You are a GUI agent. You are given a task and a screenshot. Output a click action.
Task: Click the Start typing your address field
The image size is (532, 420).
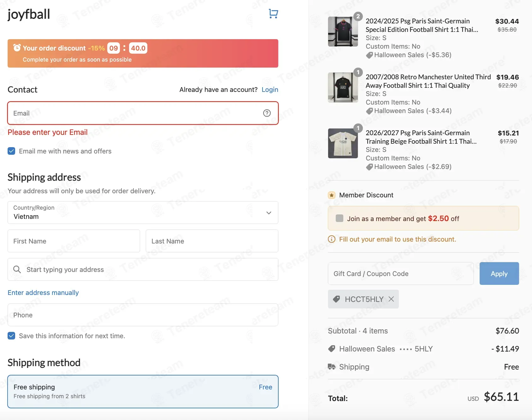click(x=143, y=269)
